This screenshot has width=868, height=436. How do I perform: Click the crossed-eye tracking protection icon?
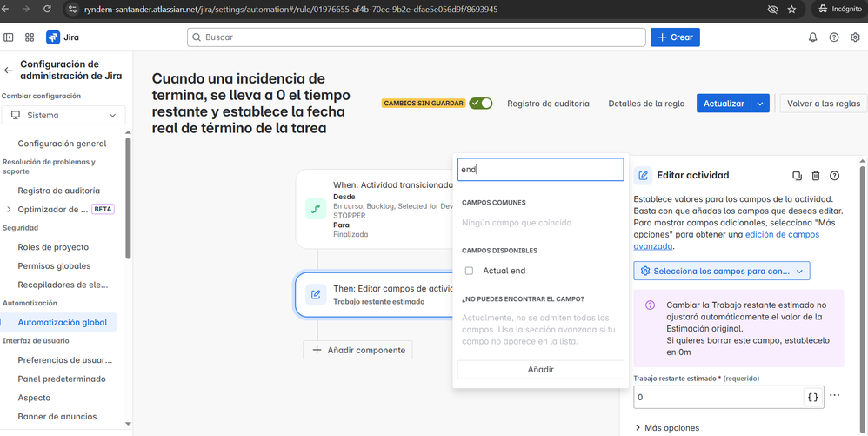coord(773,9)
